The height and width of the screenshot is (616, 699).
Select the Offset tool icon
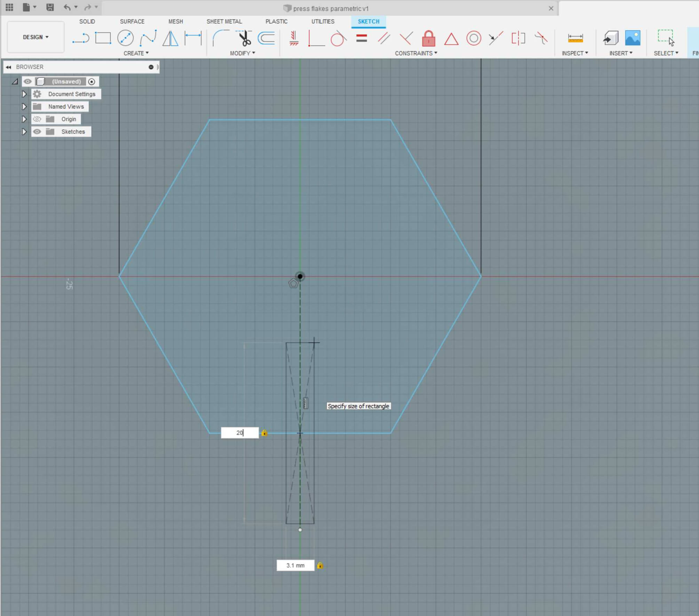267,38
